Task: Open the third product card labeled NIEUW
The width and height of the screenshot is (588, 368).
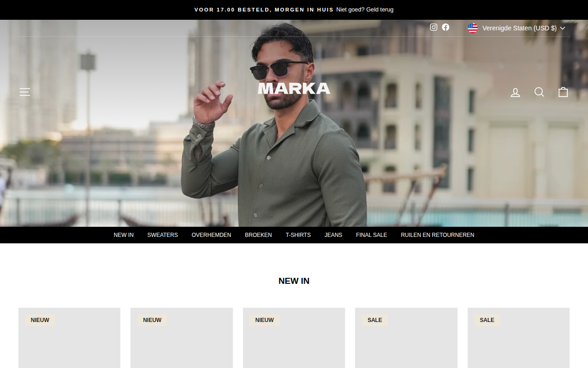Action: (294, 338)
